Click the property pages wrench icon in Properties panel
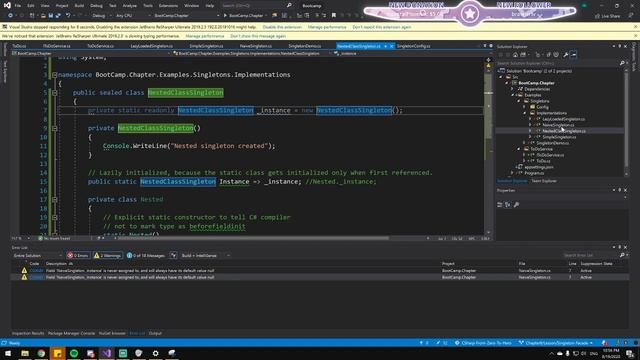The image size is (640, 360). pyautogui.click(x=516, y=204)
